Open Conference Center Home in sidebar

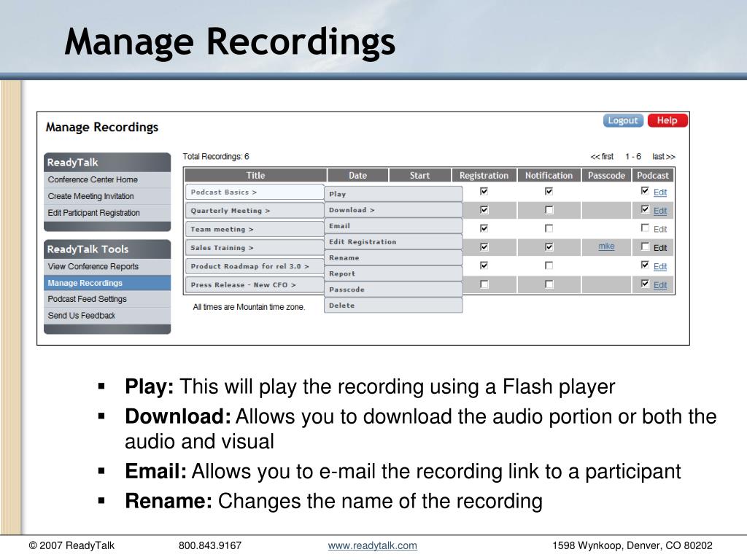tap(93, 179)
